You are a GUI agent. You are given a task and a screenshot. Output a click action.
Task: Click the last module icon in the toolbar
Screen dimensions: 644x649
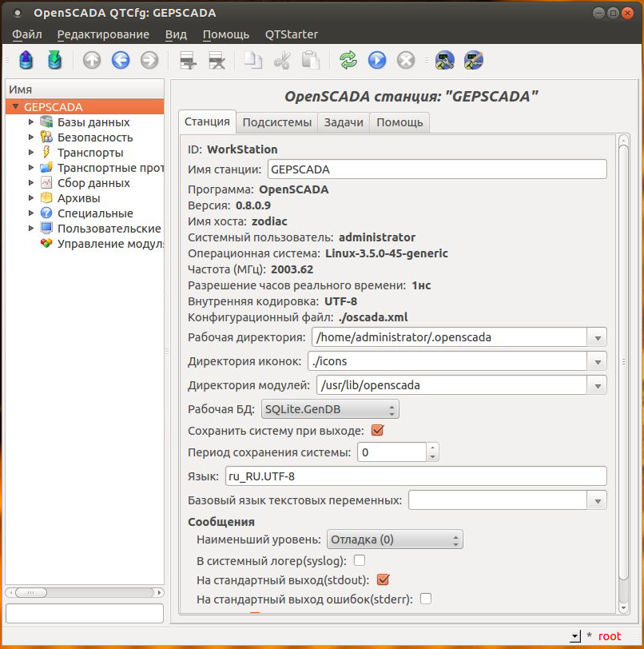[474, 60]
